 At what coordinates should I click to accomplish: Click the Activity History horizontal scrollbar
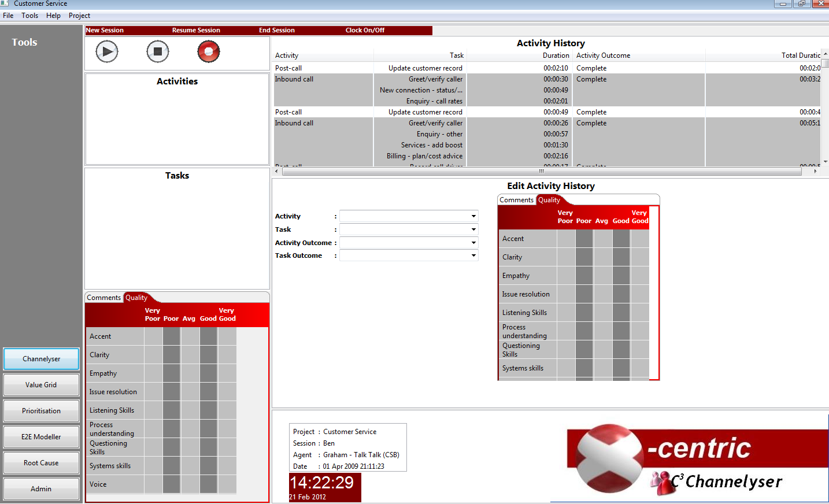click(x=542, y=171)
